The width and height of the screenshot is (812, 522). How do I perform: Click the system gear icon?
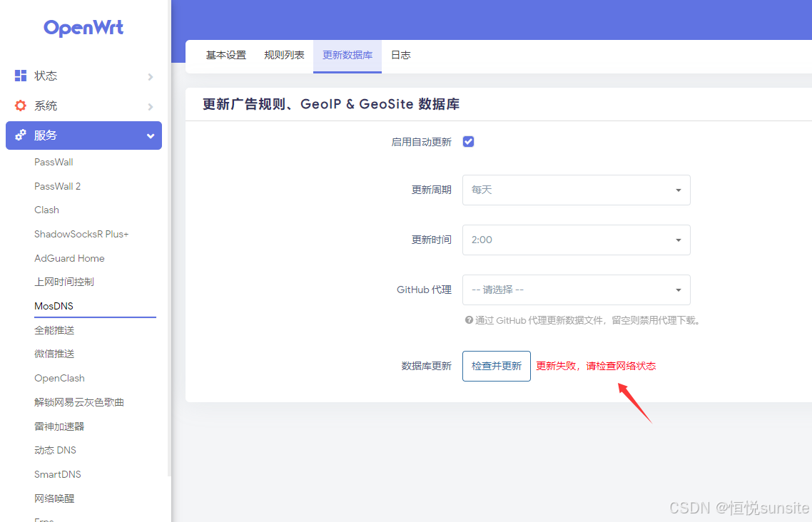pos(21,106)
